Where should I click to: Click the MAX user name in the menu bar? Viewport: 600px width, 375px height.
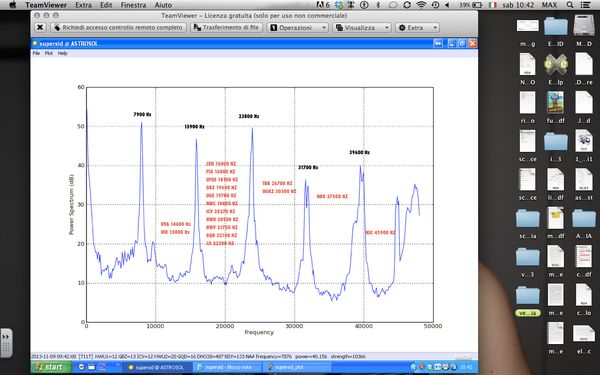pyautogui.click(x=549, y=5)
